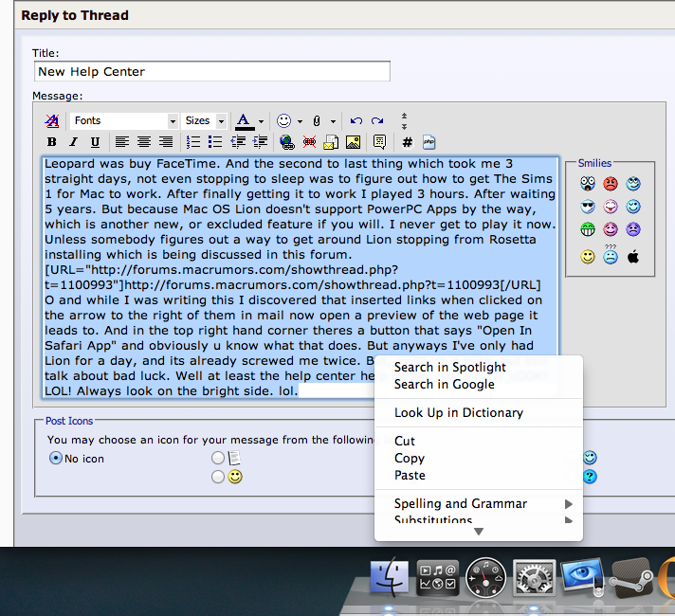Select the document post icon radio button
Viewport: 675px width, 616px height.
(x=218, y=458)
